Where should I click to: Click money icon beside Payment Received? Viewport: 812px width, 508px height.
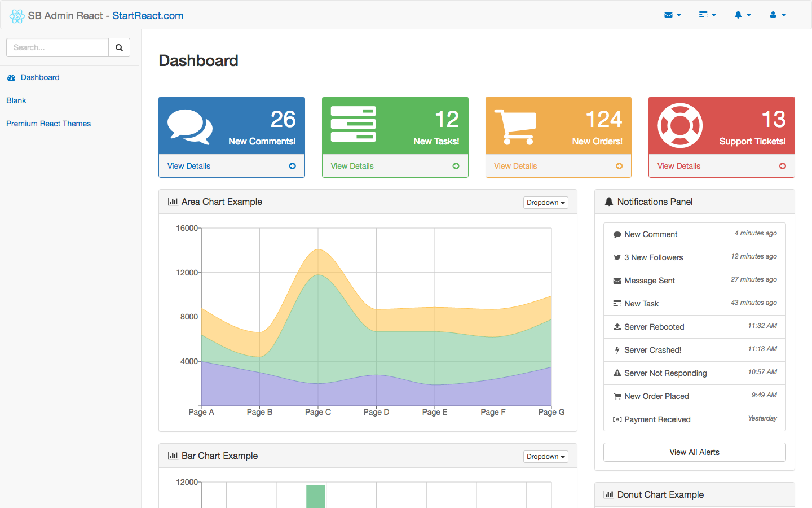tap(617, 419)
